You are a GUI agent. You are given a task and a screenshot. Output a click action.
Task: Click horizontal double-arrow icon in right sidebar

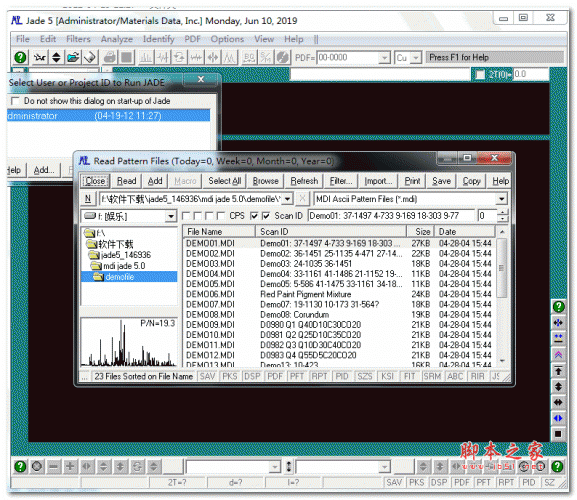pos(559,402)
